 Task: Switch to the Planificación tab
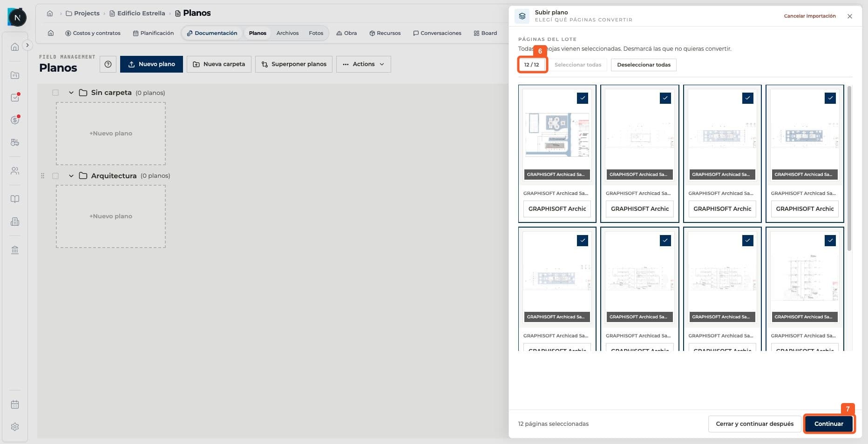coord(153,33)
